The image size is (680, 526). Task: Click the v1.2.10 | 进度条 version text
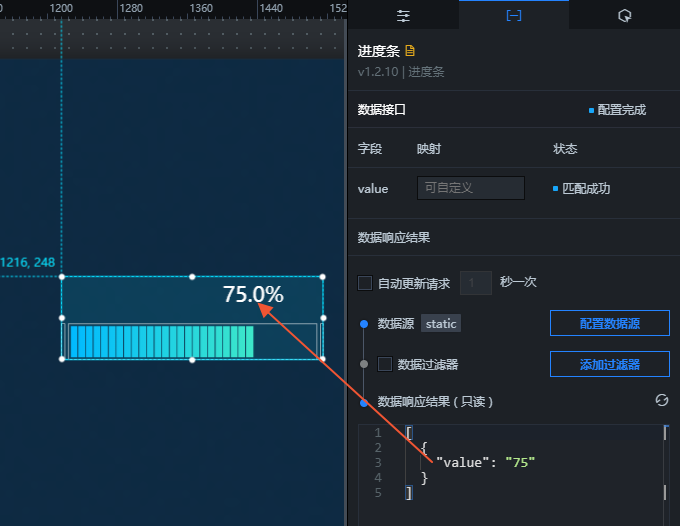401,72
